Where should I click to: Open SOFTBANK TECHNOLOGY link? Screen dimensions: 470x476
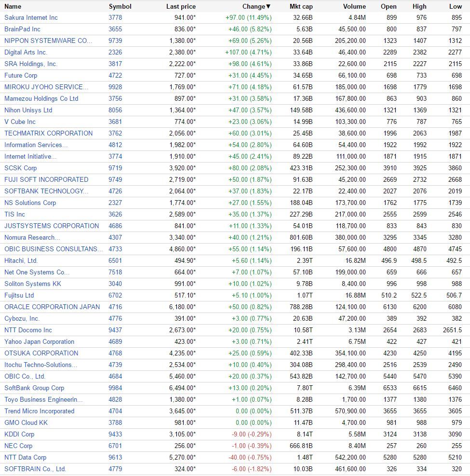46,191
